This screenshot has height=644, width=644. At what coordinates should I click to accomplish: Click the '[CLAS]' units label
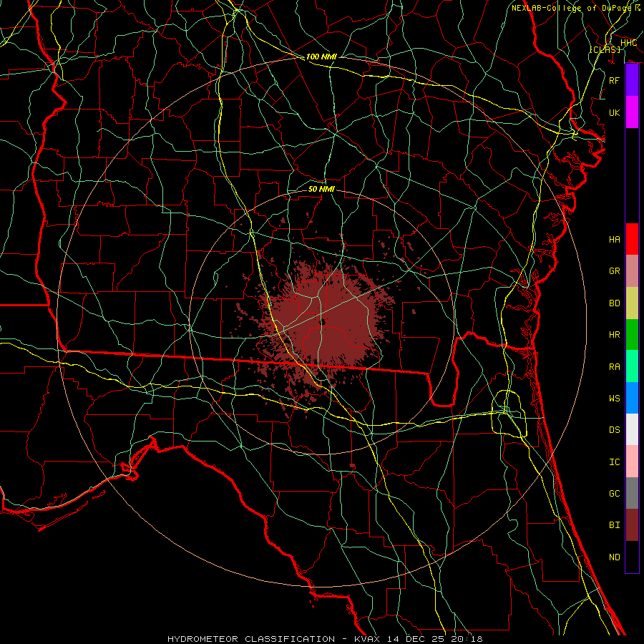(605, 49)
